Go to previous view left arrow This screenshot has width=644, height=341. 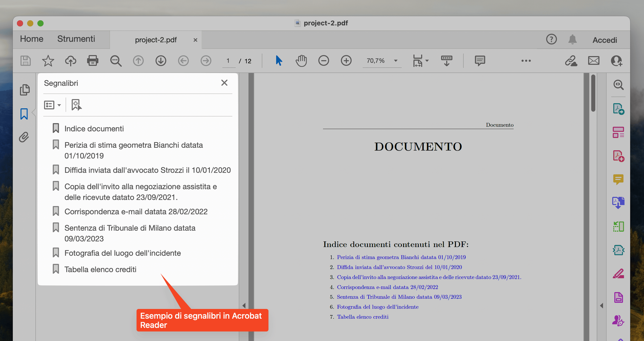point(183,61)
